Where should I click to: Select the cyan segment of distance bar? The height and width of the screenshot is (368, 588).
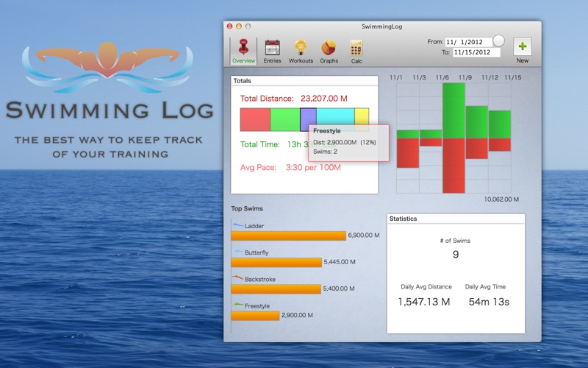click(x=335, y=117)
